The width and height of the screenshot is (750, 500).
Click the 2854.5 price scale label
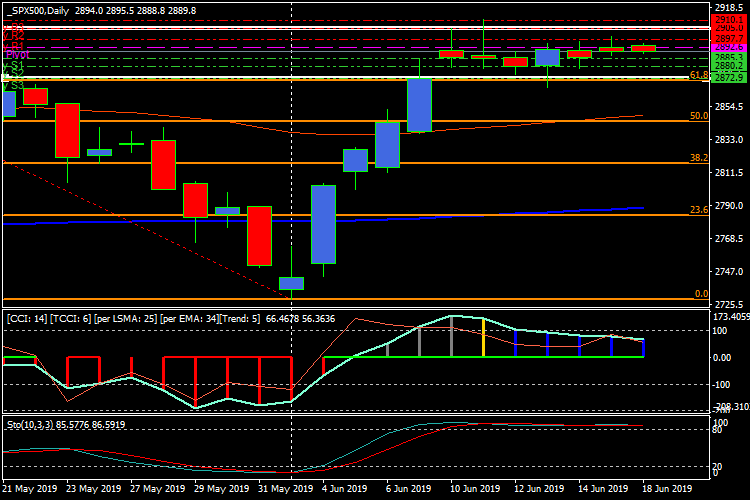[728, 106]
